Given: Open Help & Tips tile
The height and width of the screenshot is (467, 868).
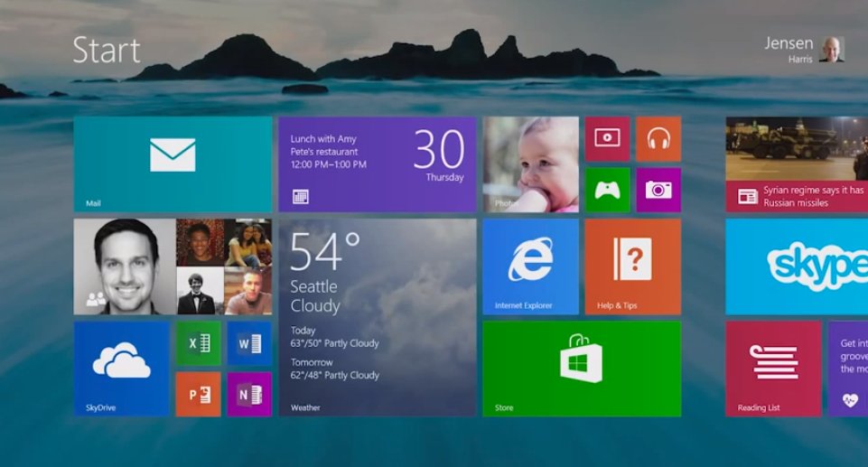Looking at the screenshot, I should click(632, 266).
